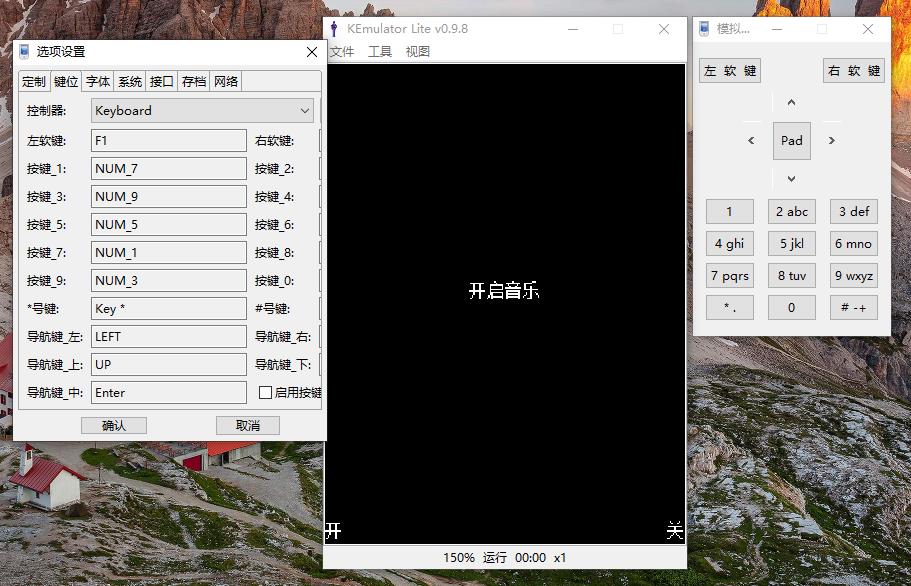911x586 pixels.
Task: Click keypad button 4 ghi
Action: click(x=730, y=243)
